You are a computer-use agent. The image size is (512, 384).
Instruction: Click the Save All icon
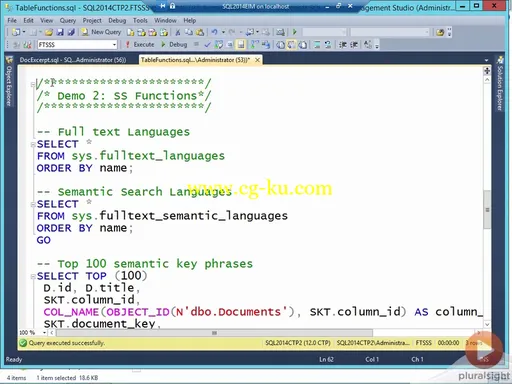click(x=71, y=32)
